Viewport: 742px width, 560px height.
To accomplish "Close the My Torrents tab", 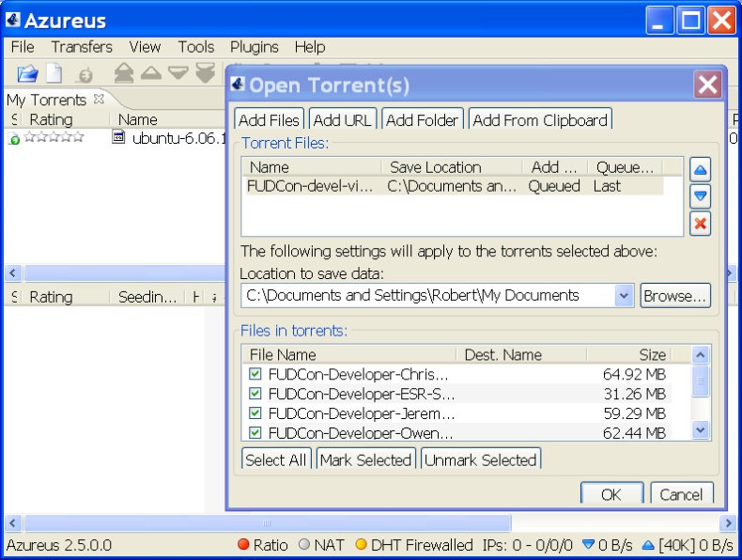I will [100, 99].
